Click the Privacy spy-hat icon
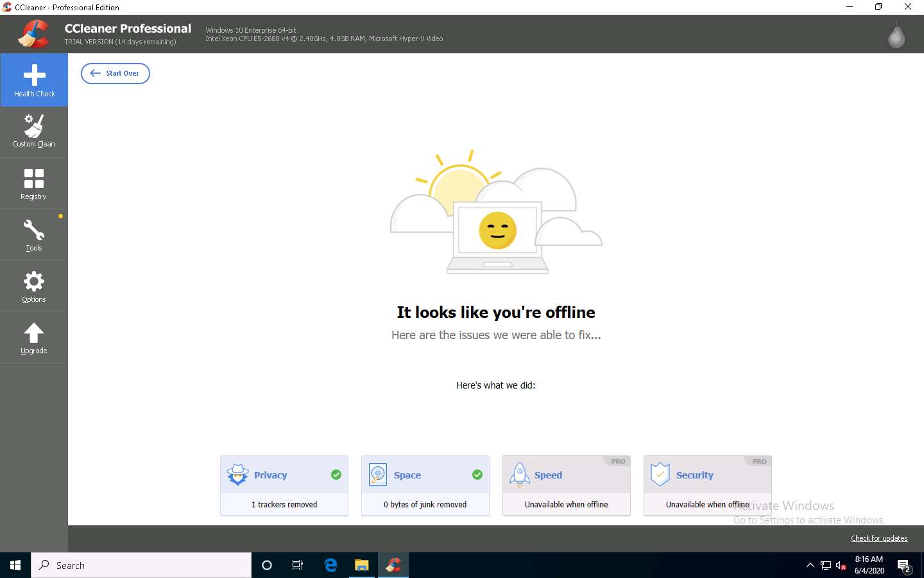This screenshot has height=578, width=924. point(237,475)
